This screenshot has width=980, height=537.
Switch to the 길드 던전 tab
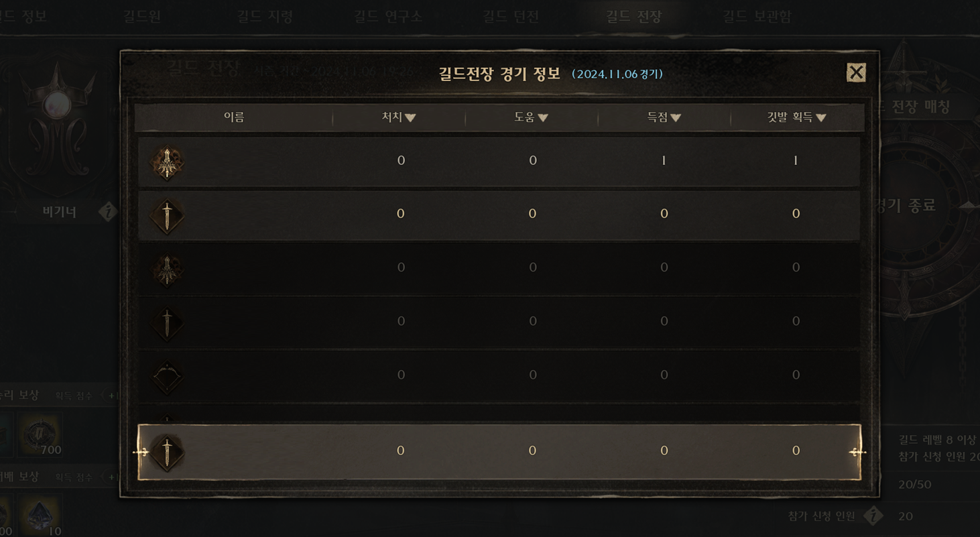[x=511, y=16]
